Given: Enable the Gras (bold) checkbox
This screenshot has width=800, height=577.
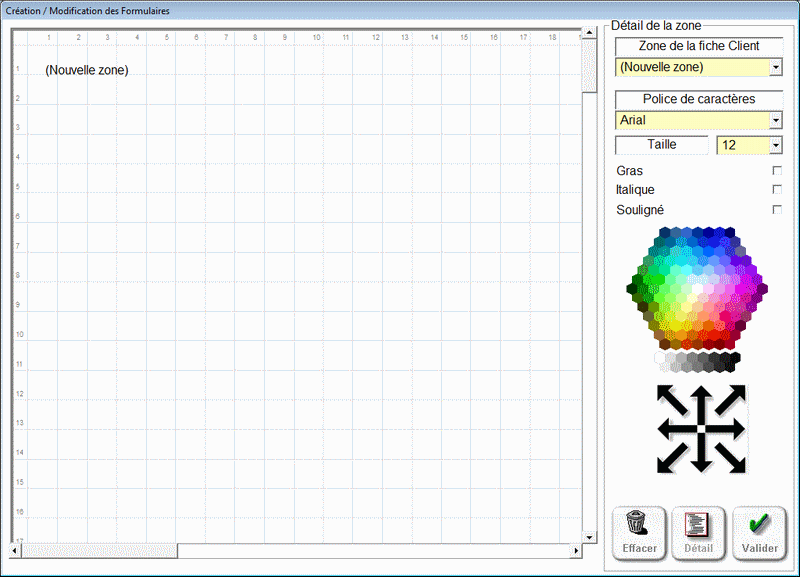Looking at the screenshot, I should (x=777, y=170).
